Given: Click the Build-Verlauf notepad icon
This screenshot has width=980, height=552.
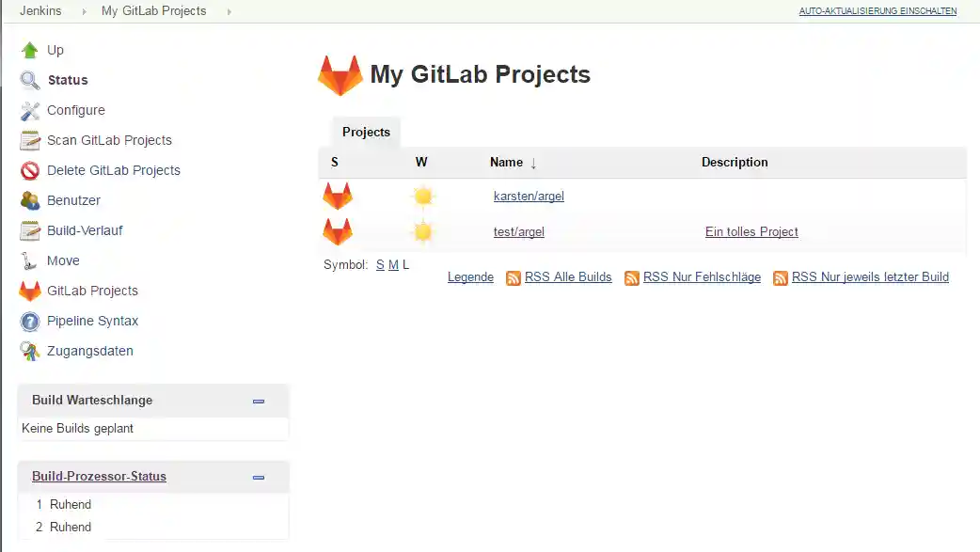Looking at the screenshot, I should [29, 230].
